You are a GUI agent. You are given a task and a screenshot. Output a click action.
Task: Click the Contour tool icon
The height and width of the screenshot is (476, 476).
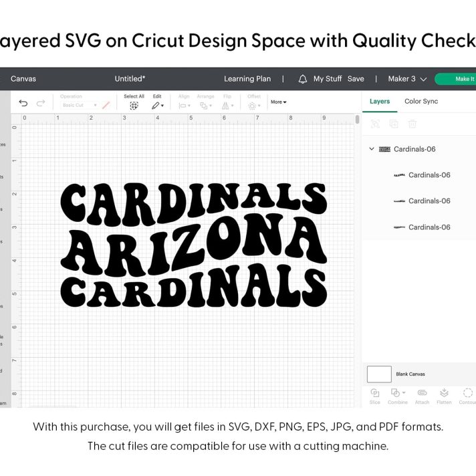coord(468,393)
